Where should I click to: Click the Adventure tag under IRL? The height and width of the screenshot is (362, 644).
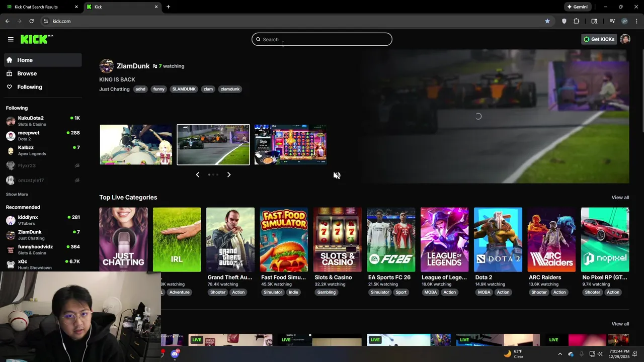(x=179, y=292)
